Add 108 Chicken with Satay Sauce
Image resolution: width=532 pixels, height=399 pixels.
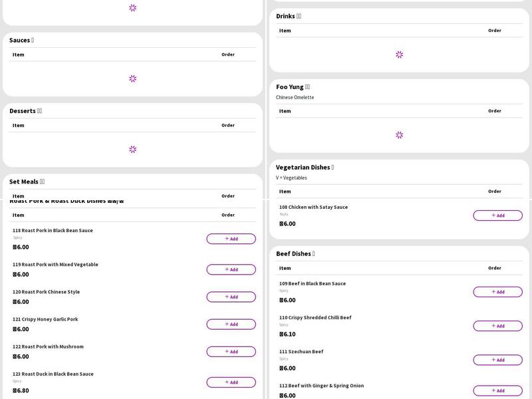(497, 215)
